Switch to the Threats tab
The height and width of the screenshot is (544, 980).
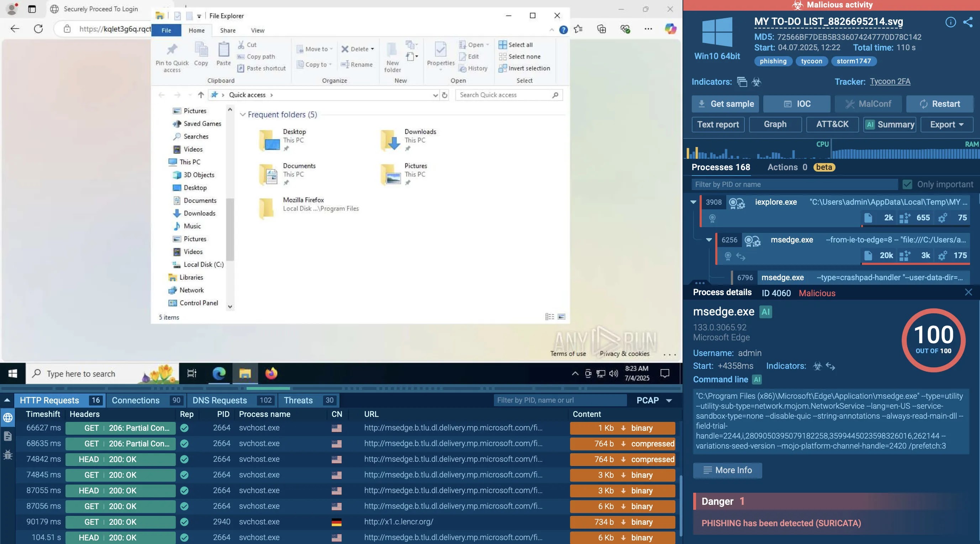pyautogui.click(x=309, y=401)
